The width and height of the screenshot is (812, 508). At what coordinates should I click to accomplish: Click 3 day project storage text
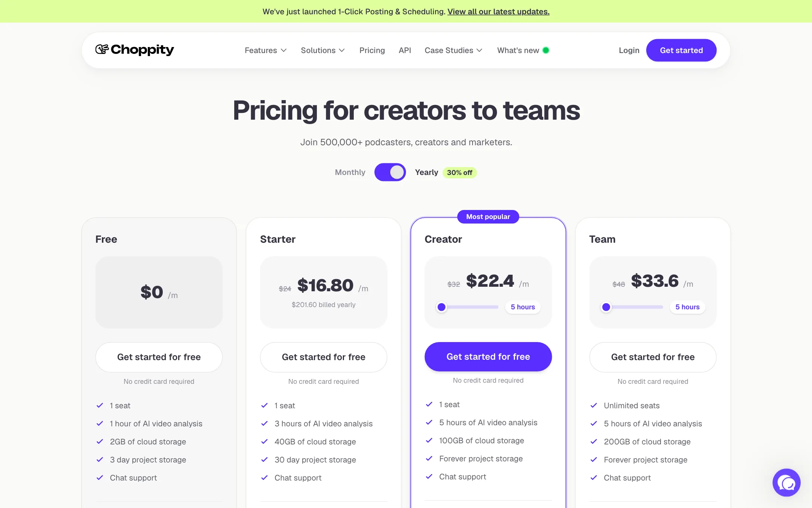[x=148, y=460]
